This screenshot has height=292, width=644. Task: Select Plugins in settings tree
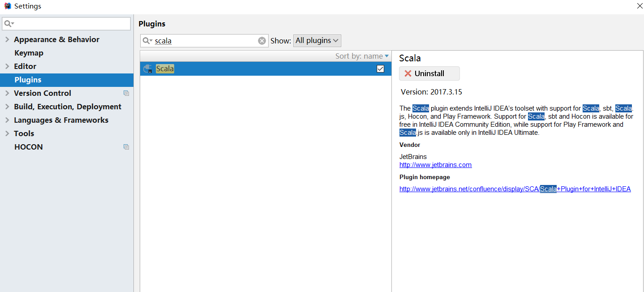pos(67,80)
